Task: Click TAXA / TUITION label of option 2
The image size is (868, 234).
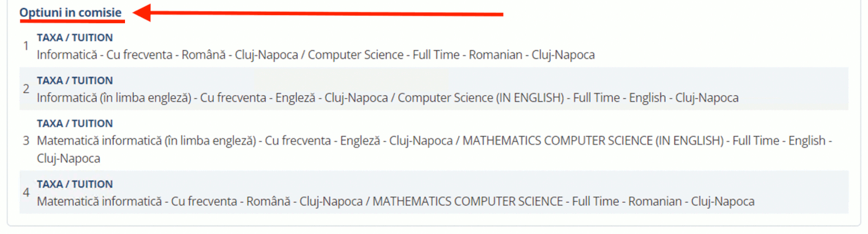Action: 75,80
